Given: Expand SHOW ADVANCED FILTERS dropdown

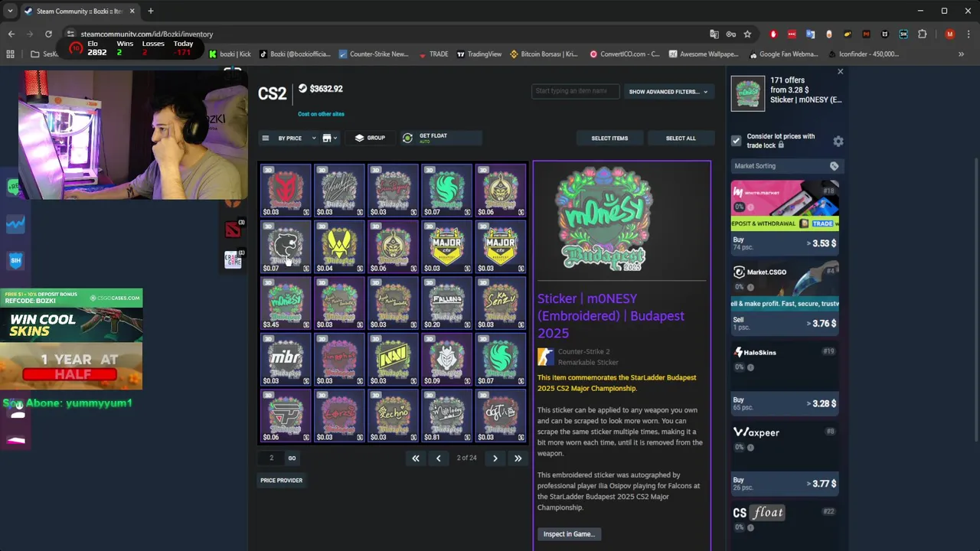Looking at the screenshot, I should pos(668,92).
